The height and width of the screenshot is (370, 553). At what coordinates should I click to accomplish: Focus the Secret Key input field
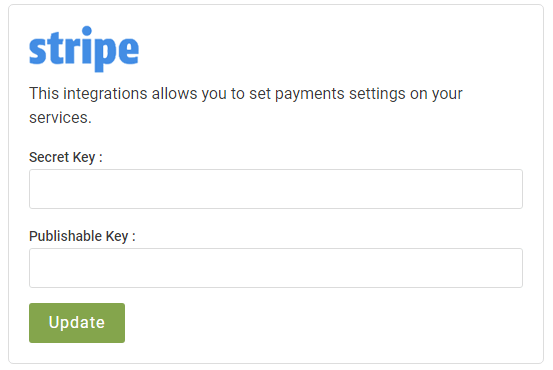[x=276, y=189]
